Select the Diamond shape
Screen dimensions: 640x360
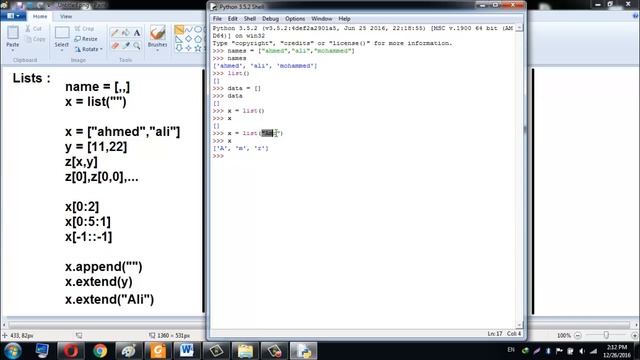(x=189, y=39)
